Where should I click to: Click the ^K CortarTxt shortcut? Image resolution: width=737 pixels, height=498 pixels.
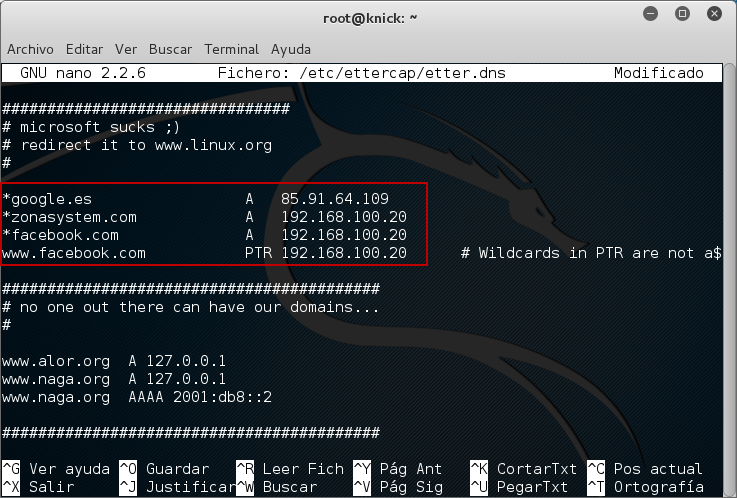(524, 469)
